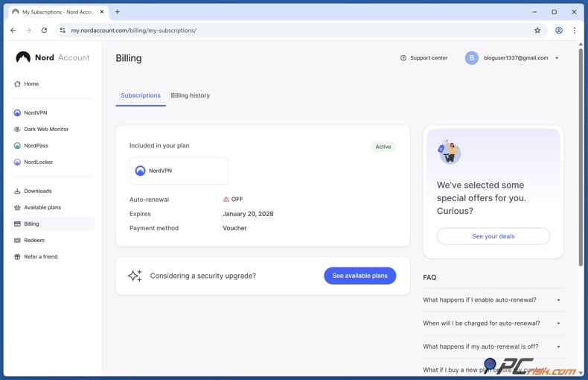Image resolution: width=588 pixels, height=380 pixels.
Task: Expand 'What happens if I enable auto-renewal?'
Action: tap(493, 300)
